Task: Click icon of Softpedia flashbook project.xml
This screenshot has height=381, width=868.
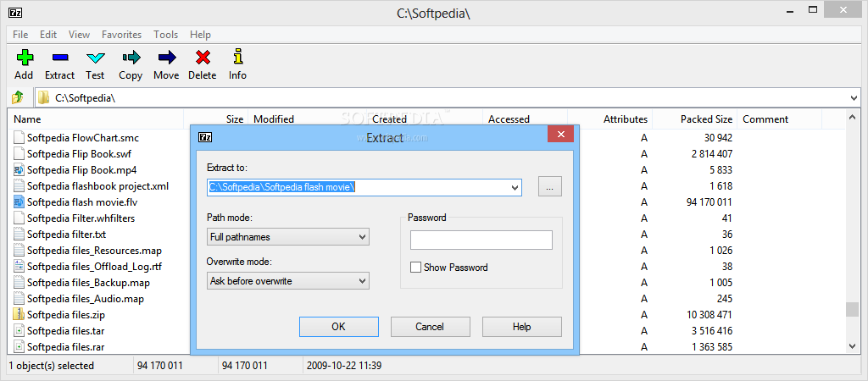Action: coord(19,185)
